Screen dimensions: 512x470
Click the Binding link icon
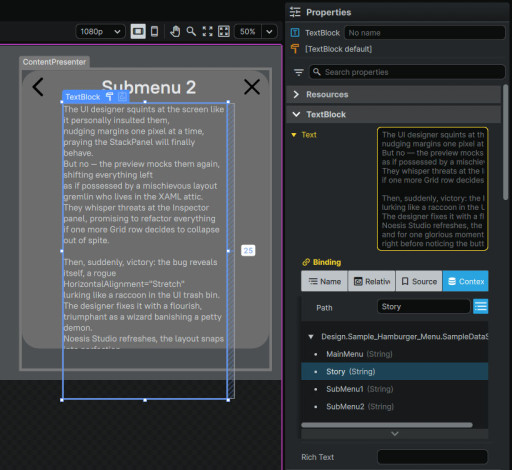pos(306,262)
